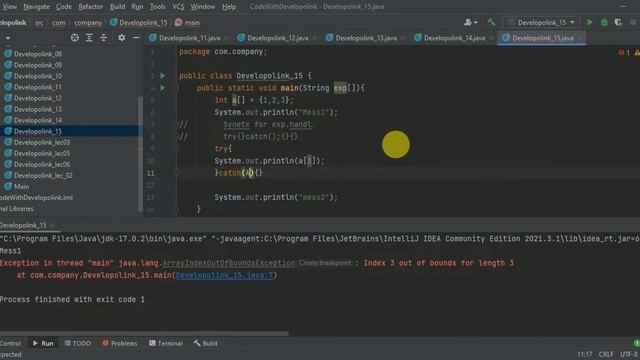The height and width of the screenshot is (360, 640).
Task: Open the user account icon dropdown
Action: pyautogui.click(x=470, y=22)
